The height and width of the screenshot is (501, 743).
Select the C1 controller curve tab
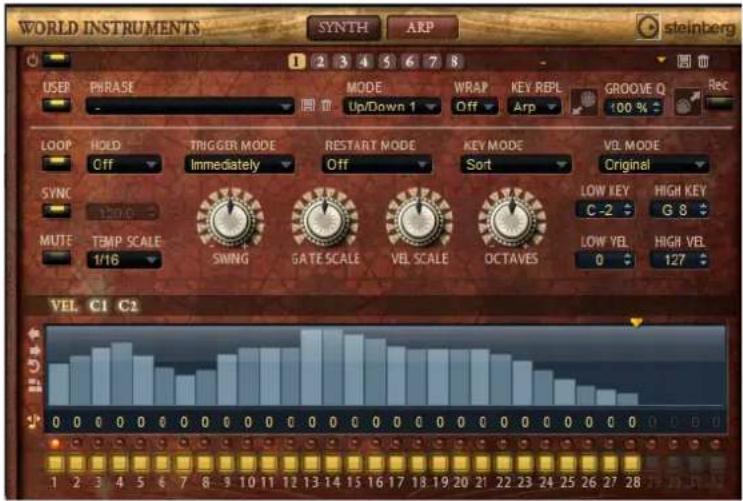(x=99, y=306)
